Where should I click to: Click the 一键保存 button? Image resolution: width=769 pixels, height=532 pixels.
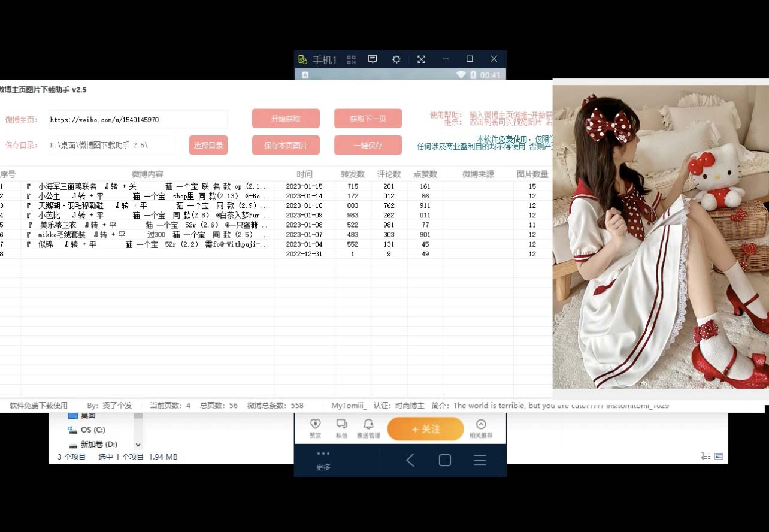coord(368,145)
